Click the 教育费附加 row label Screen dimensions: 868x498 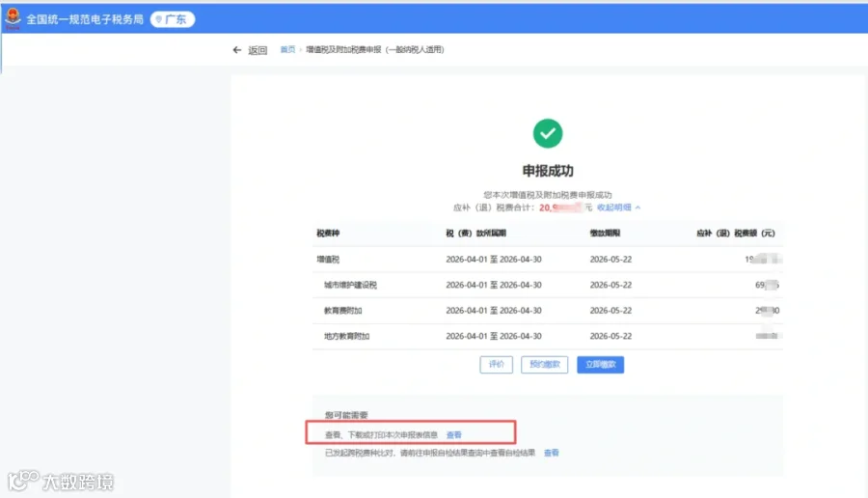tap(342, 310)
